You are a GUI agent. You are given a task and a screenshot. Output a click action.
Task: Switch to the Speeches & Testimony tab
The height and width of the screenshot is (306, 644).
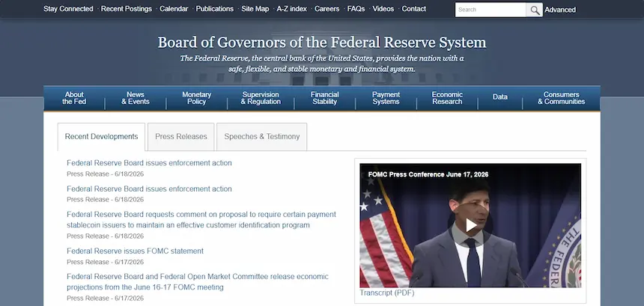click(262, 137)
